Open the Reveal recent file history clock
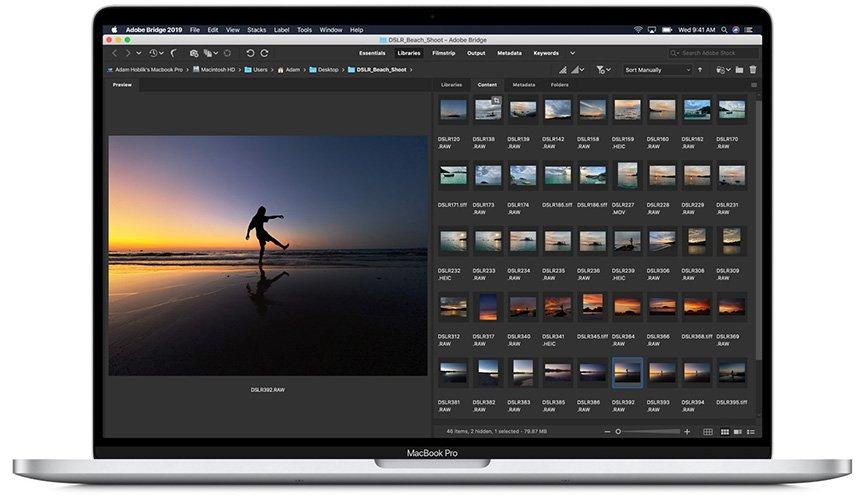This screenshot has width=864, height=496. click(x=153, y=53)
